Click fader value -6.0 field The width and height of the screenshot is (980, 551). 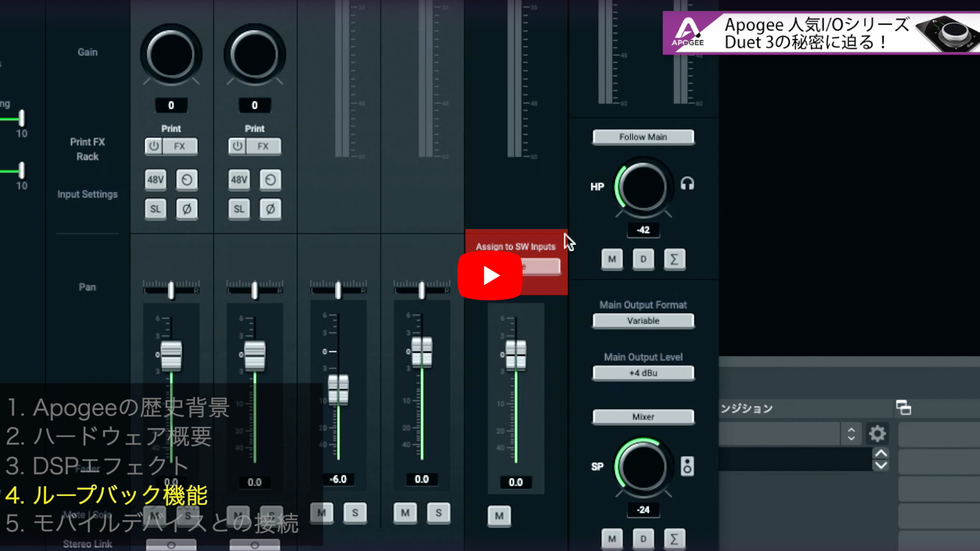[x=338, y=480]
